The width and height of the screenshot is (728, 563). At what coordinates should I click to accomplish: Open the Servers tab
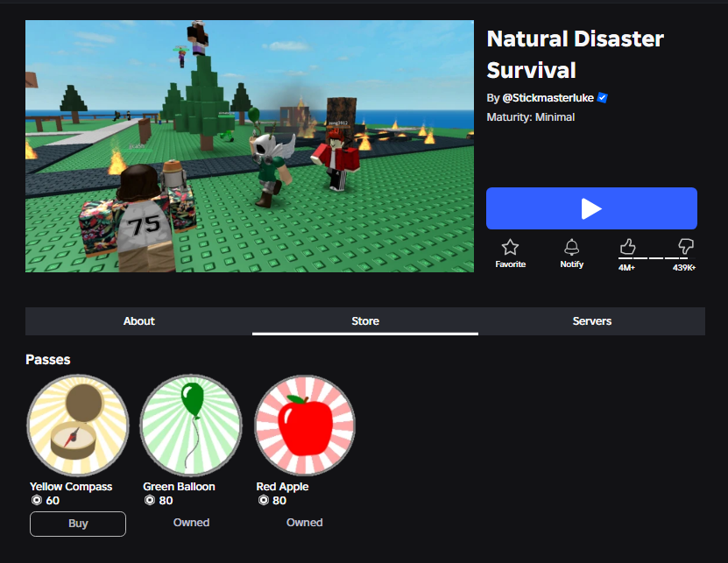point(592,321)
